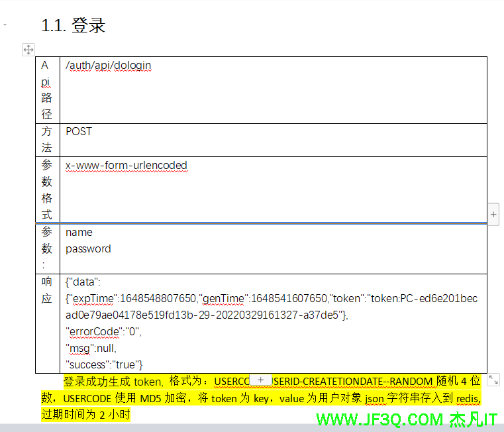Click the x-www-form-urlencoded text
This screenshot has height=432, width=504.
coord(126,166)
